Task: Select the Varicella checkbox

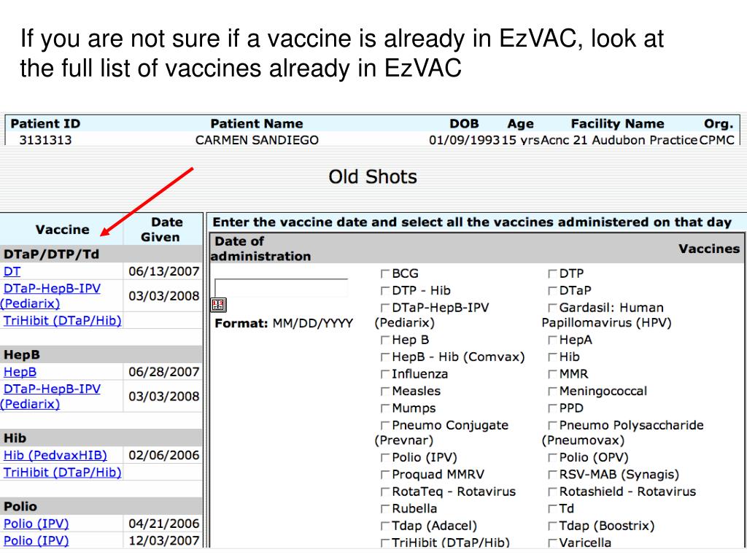Action: point(552,542)
